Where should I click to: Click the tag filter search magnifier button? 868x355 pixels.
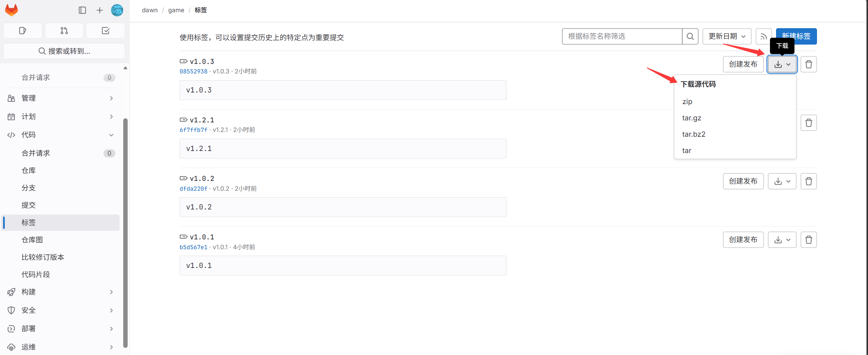coord(690,36)
